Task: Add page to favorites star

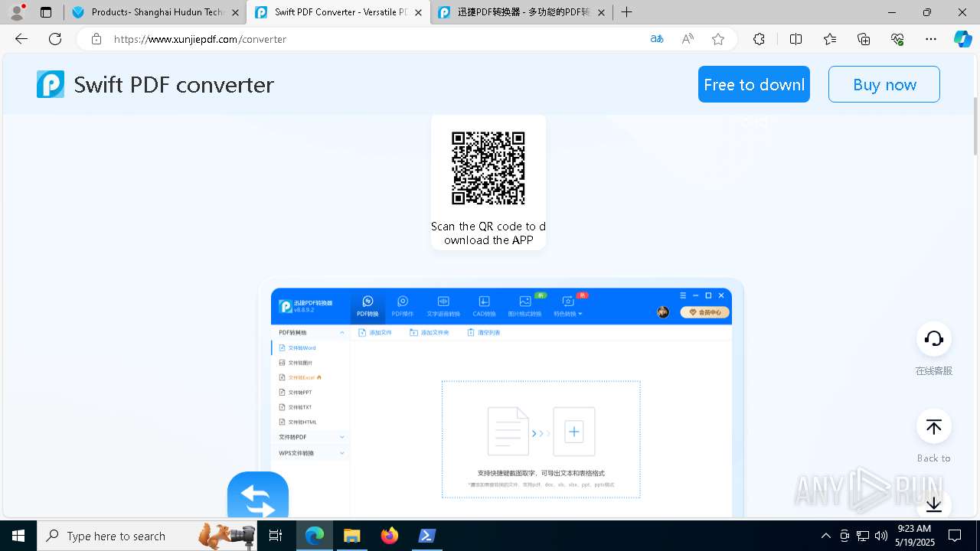Action: pyautogui.click(x=718, y=39)
